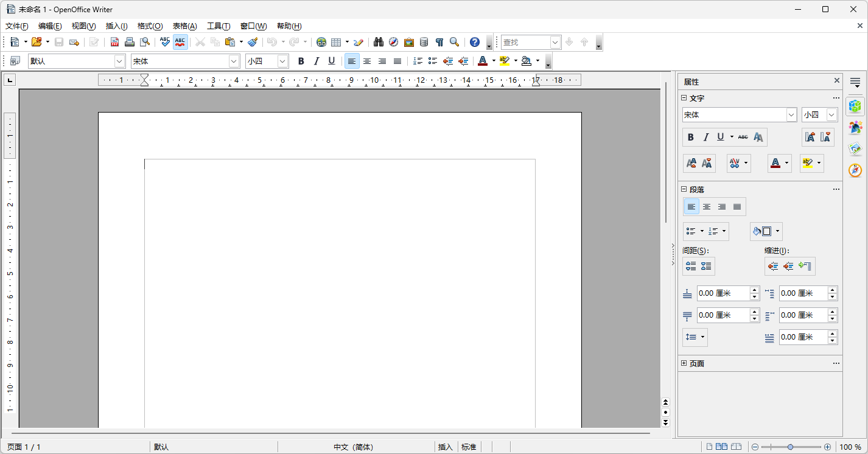The height and width of the screenshot is (454, 868).
Task: Open OpenOffice Help with the question mark icon
Action: (475, 42)
